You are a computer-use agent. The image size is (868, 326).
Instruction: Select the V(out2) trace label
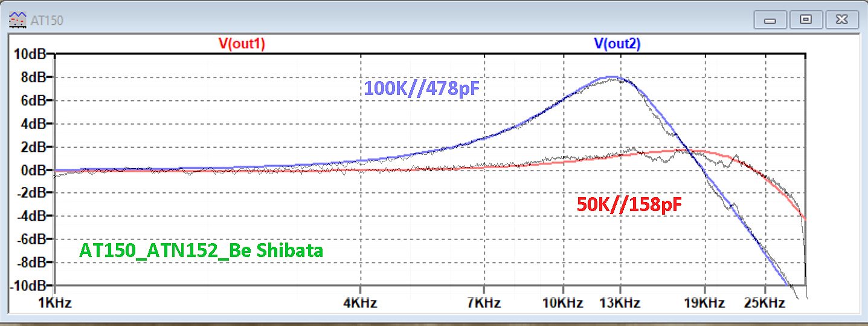click(x=617, y=44)
